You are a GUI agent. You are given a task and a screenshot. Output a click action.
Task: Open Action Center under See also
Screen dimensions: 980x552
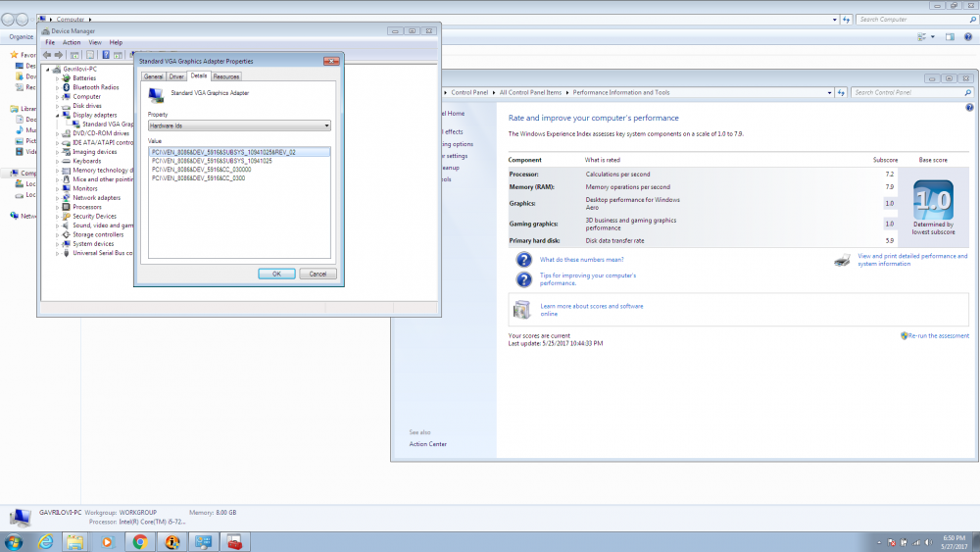pyautogui.click(x=427, y=444)
